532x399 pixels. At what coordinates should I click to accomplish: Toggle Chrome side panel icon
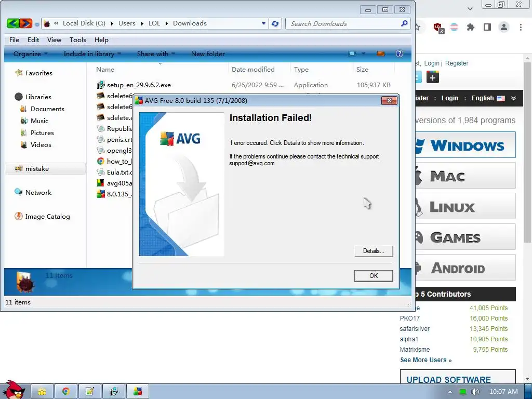pos(487,27)
